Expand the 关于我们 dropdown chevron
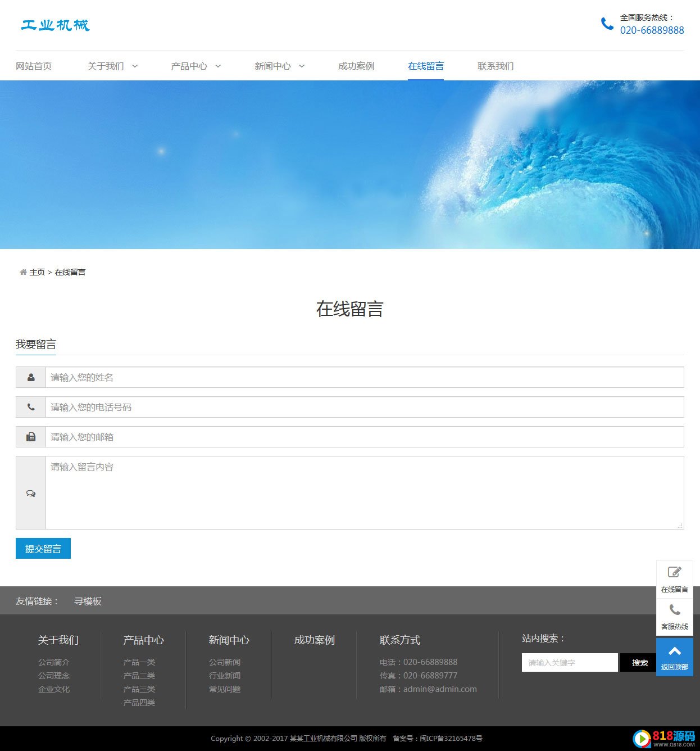700x751 pixels. pos(135,66)
